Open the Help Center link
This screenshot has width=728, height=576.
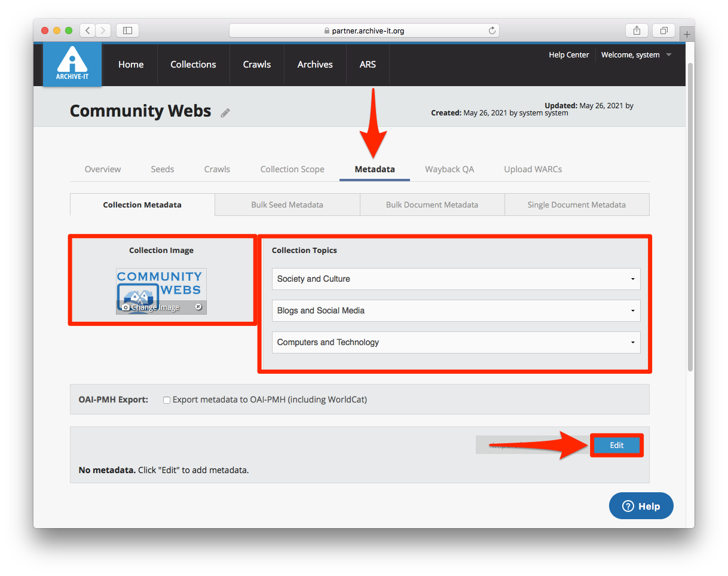(568, 55)
